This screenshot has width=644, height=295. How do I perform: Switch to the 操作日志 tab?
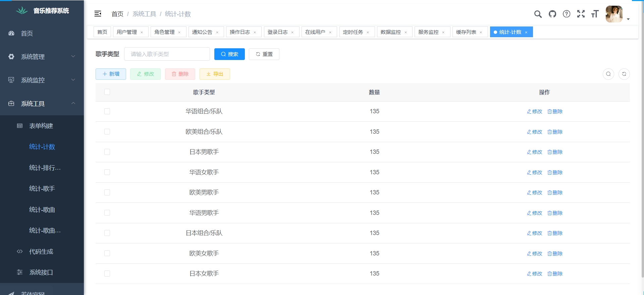[239, 32]
